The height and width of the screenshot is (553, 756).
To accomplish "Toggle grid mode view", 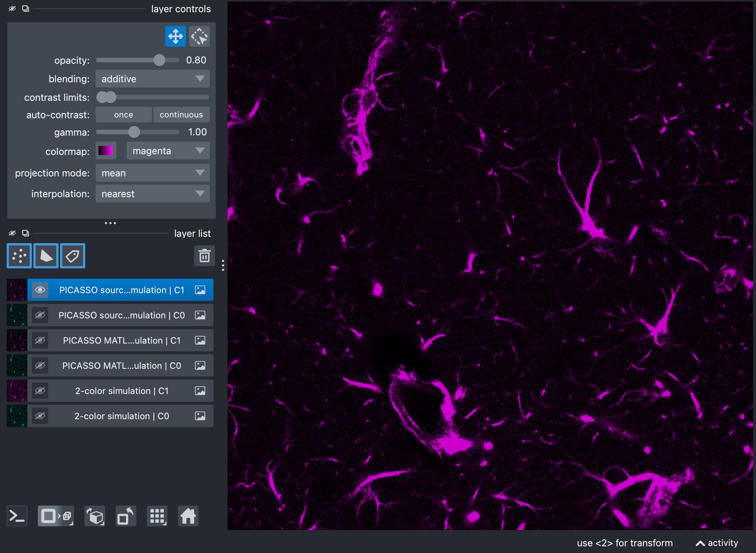I will (x=157, y=516).
